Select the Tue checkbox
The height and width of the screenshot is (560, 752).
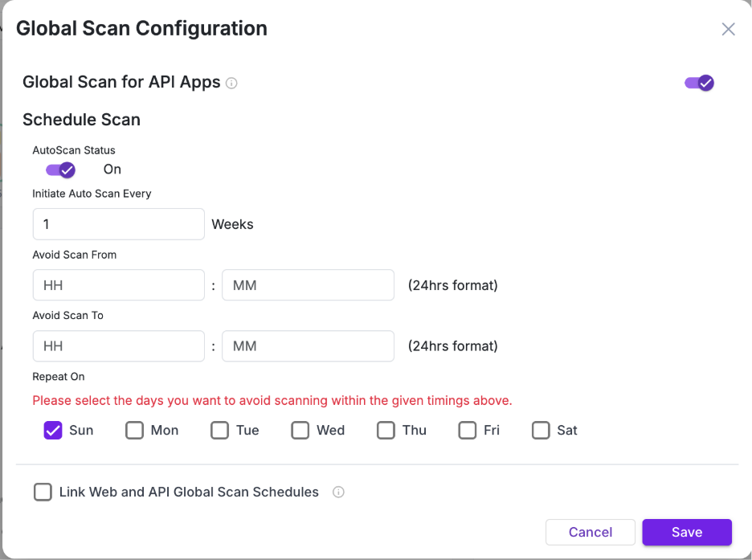tap(219, 430)
